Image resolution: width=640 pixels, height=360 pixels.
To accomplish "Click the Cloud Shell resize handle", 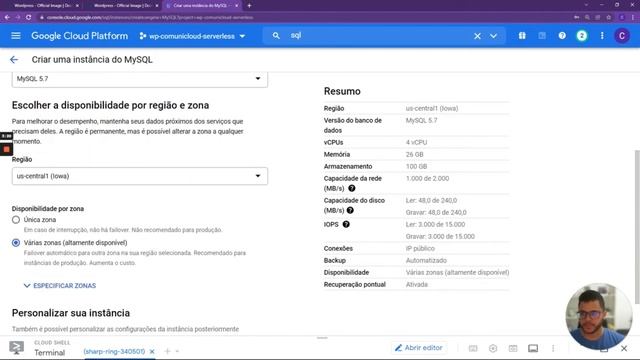I will click(x=322, y=338).
